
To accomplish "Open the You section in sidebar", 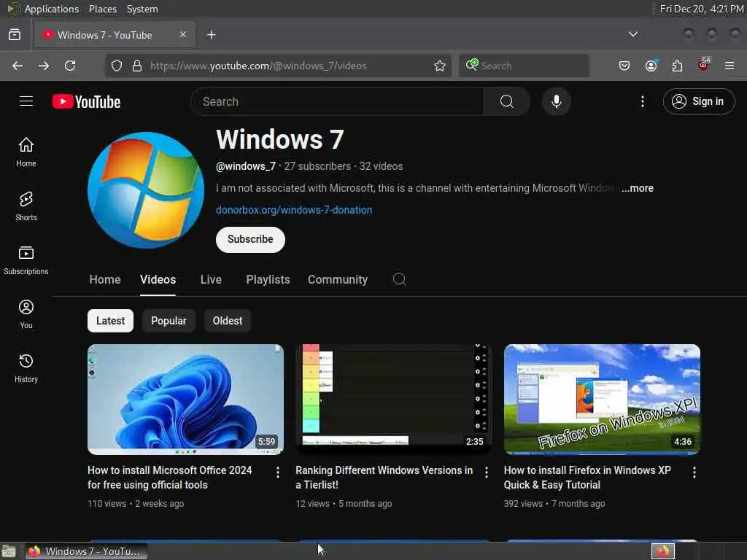I will click(26, 314).
